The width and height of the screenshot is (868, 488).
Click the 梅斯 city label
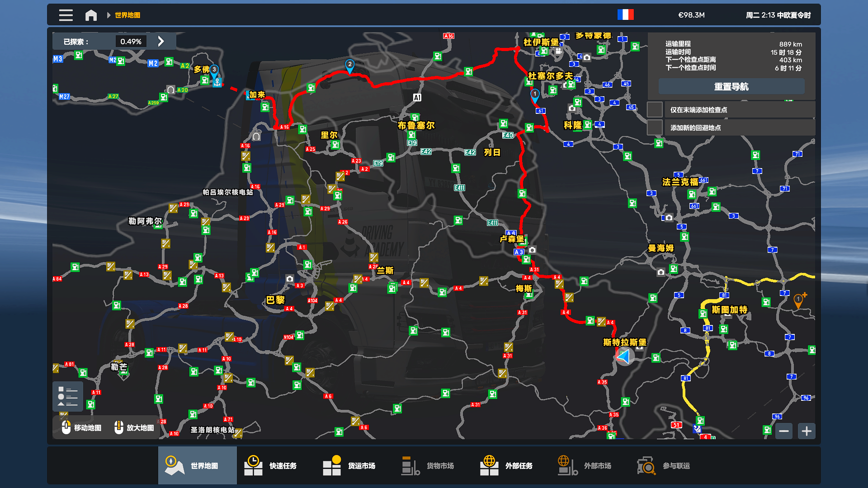click(x=524, y=289)
